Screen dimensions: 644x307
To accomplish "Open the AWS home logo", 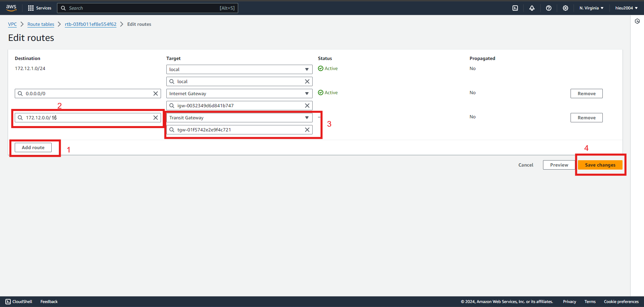I will 11,8.
